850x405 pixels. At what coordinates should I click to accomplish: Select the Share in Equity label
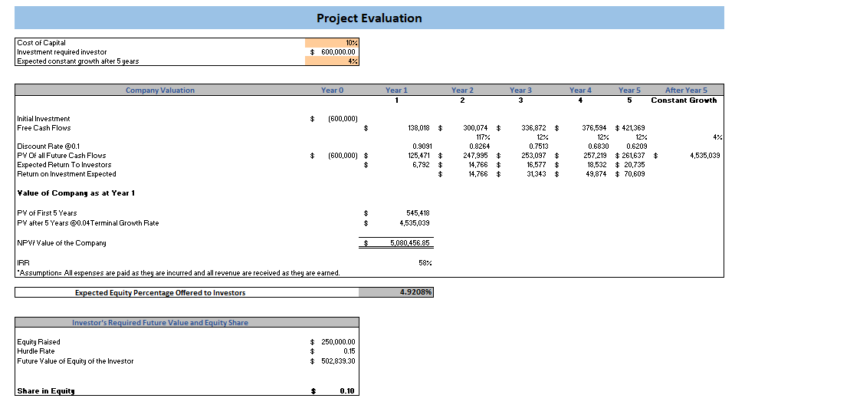pyautogui.click(x=46, y=391)
